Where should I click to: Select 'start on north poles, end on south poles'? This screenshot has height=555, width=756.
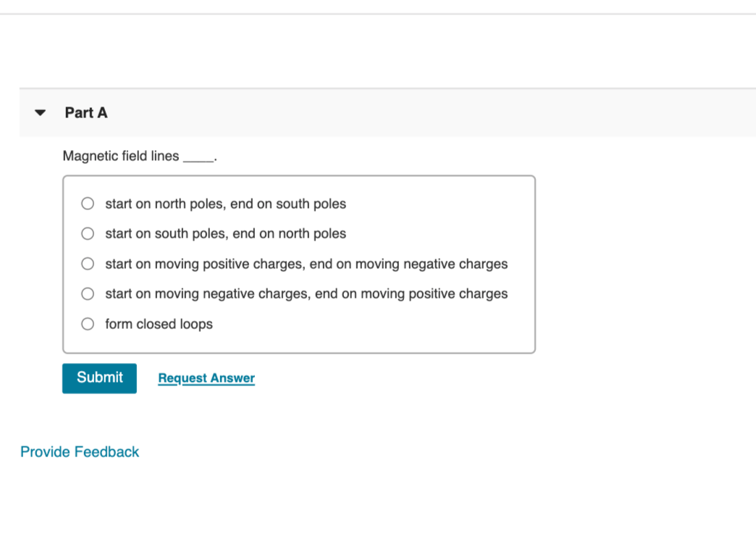tap(88, 204)
